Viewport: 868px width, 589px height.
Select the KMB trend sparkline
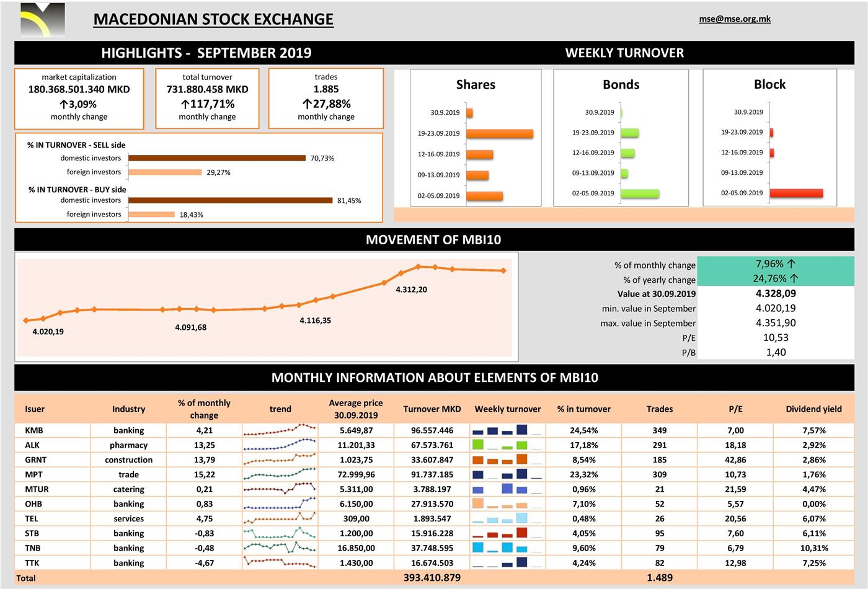pos(280,430)
